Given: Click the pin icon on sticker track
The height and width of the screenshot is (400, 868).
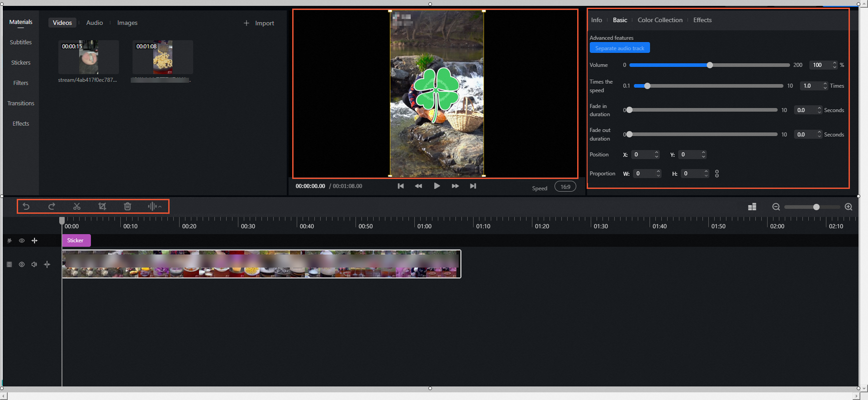Looking at the screenshot, I should pos(9,240).
